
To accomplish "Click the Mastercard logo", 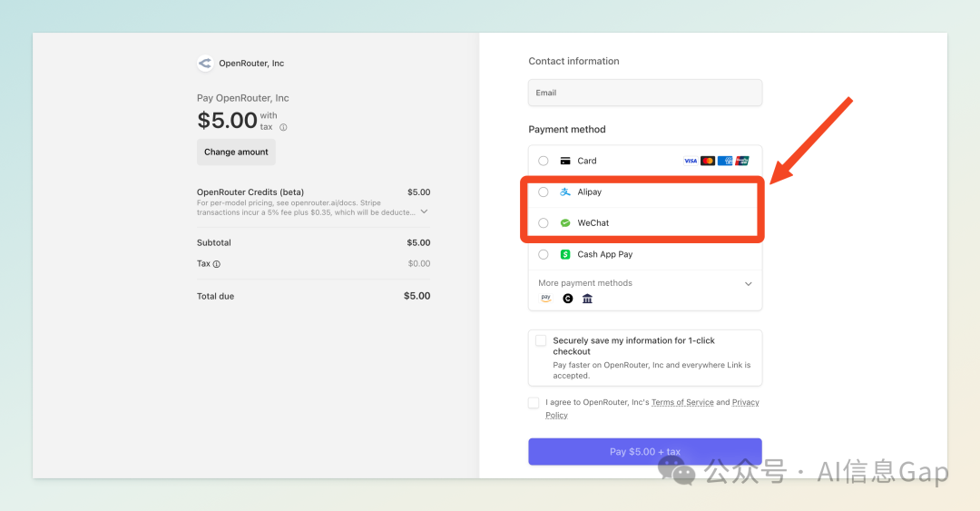I will (708, 161).
